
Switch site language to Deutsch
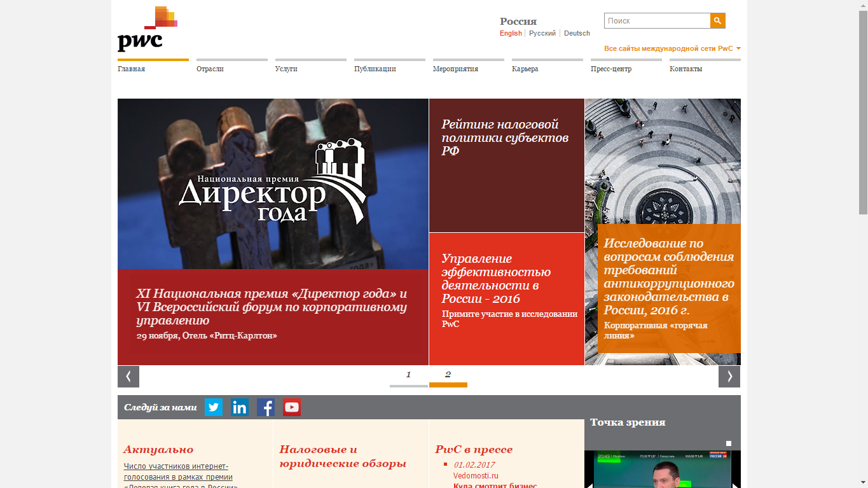tap(577, 33)
